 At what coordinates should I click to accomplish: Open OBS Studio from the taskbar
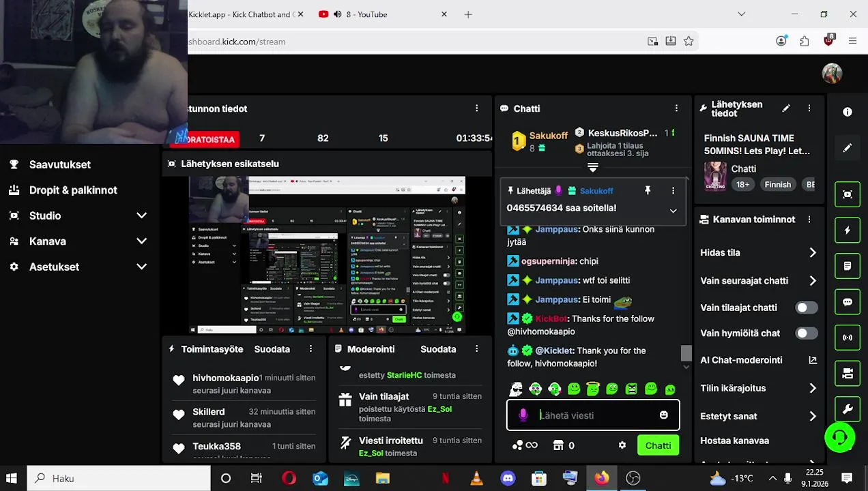[x=633, y=478]
